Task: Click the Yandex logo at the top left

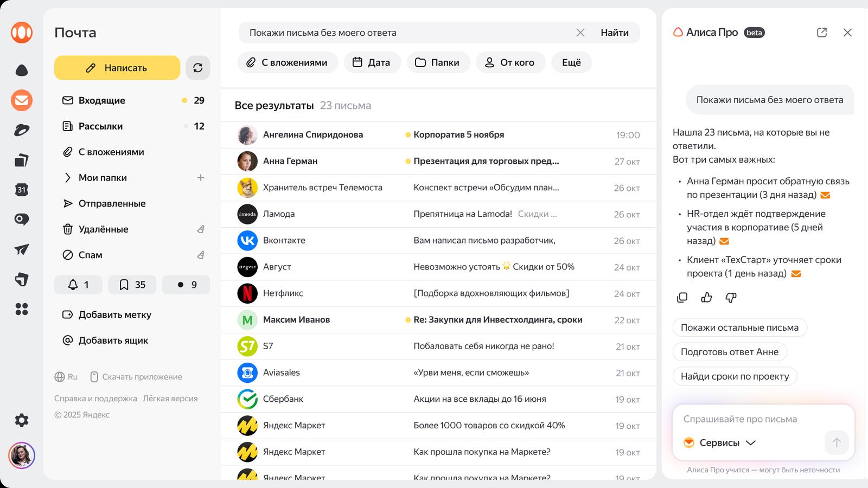Action: coord(22,33)
